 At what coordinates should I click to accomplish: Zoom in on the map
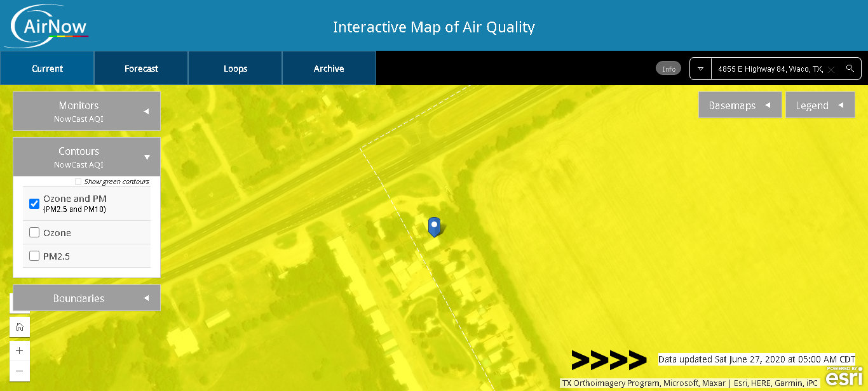20,350
